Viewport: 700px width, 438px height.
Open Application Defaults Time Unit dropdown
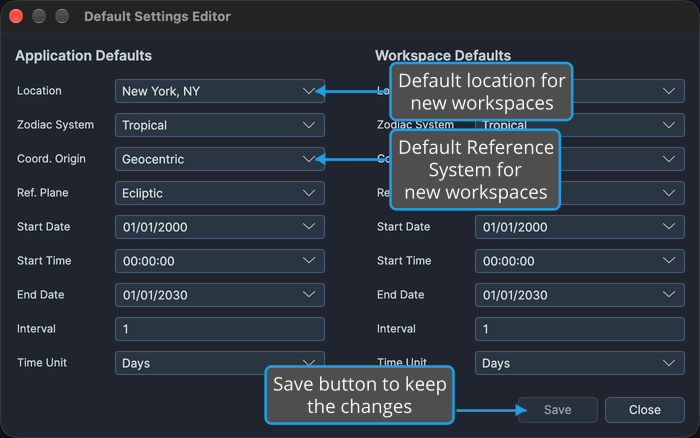(x=220, y=363)
